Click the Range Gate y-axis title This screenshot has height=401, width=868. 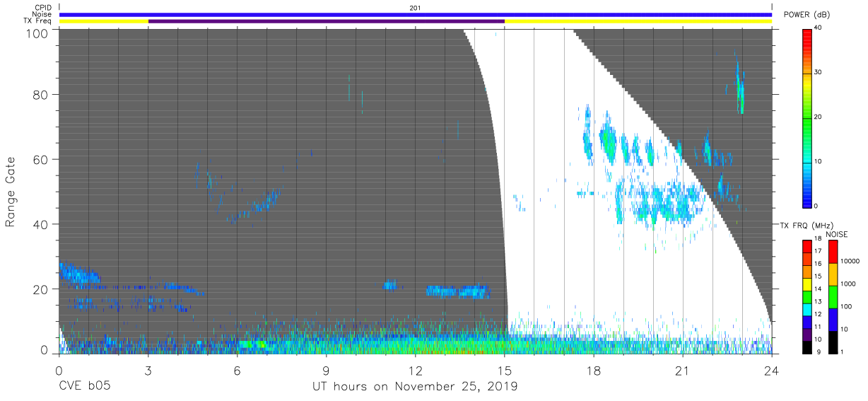(11, 192)
